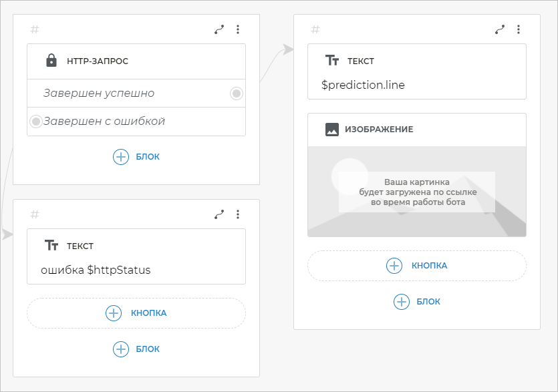Add КНОПКА below the ИЗОБРАЖЕНИЕ block
The width and height of the screenshot is (558, 392).
[416, 266]
